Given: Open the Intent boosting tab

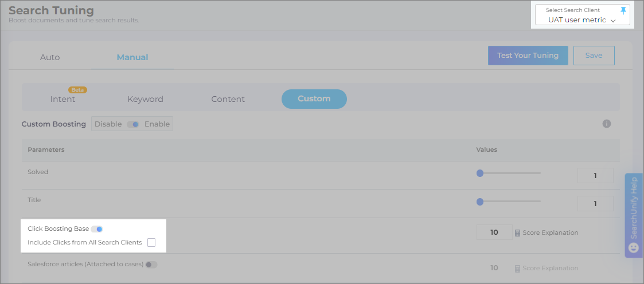Looking at the screenshot, I should tap(63, 99).
